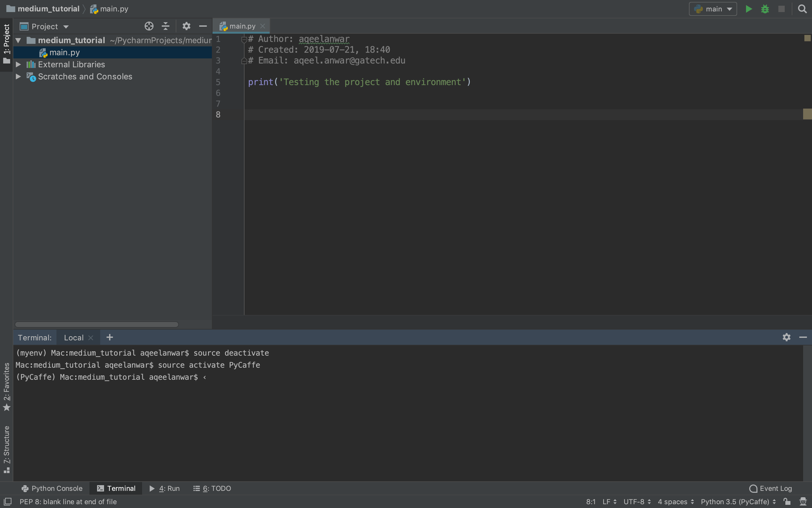Click the '# Created: 2019-07-21, 18:40' comment
This screenshot has height=508, width=812.
pos(319,50)
